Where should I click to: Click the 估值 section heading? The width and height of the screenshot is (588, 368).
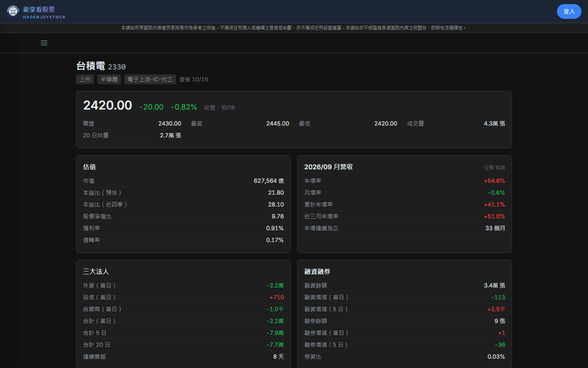[89, 167]
